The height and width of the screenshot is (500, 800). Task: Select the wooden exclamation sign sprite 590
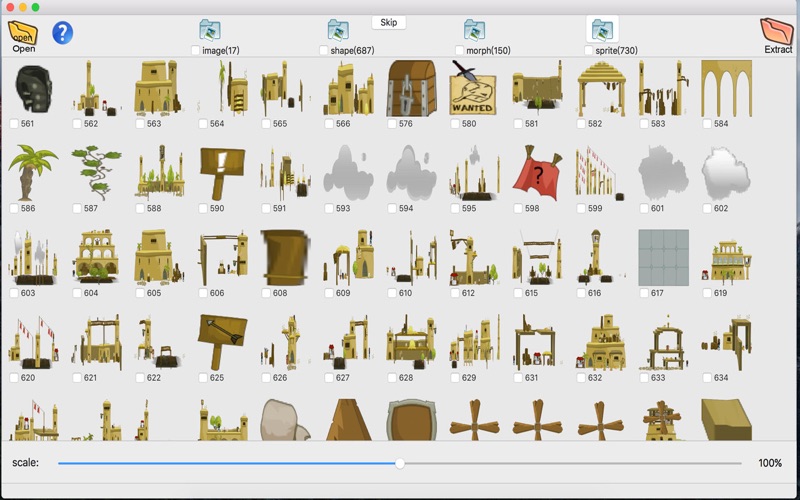(222, 173)
